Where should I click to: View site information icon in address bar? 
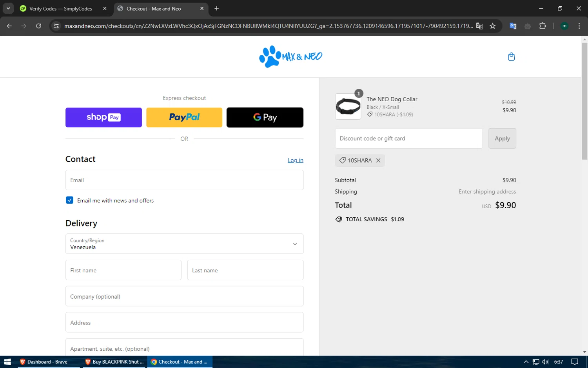point(56,26)
